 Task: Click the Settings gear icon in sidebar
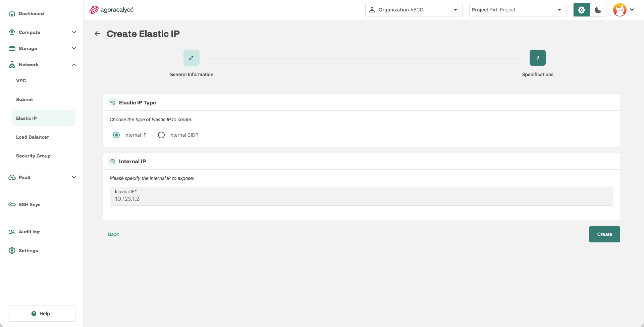12,250
